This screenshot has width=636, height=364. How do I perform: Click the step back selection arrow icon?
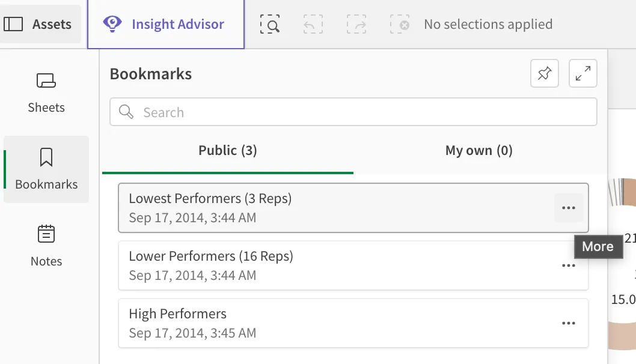[x=313, y=24]
